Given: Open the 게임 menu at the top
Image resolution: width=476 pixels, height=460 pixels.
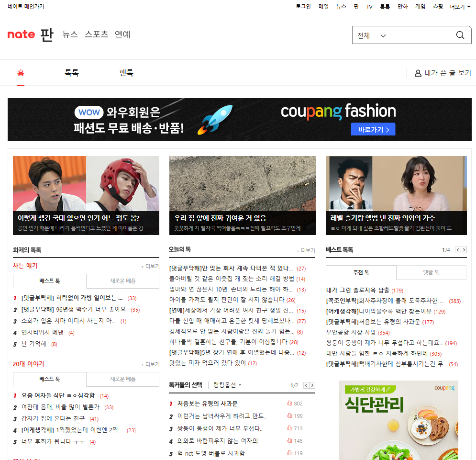Looking at the screenshot, I should coord(420,7).
